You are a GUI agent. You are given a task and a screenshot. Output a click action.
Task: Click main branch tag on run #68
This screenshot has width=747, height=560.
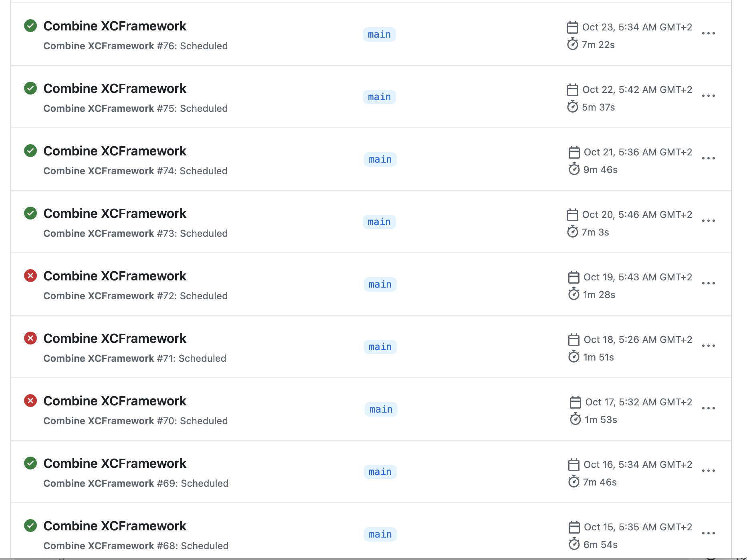380,534
